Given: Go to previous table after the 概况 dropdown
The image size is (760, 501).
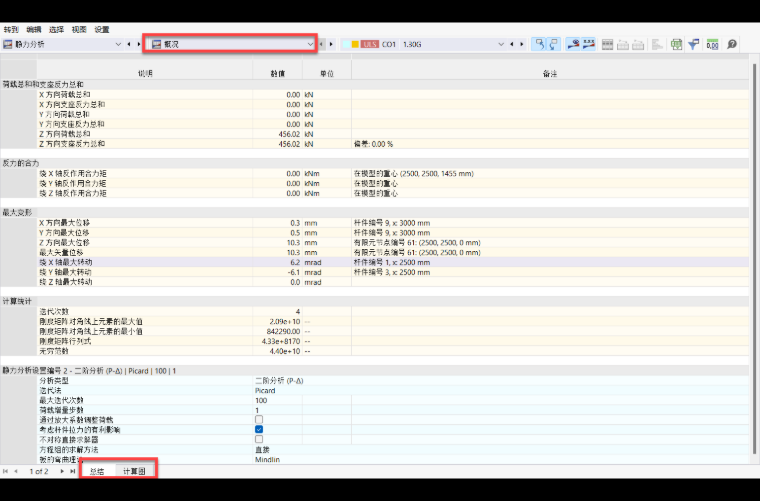Looking at the screenshot, I should click(321, 44).
